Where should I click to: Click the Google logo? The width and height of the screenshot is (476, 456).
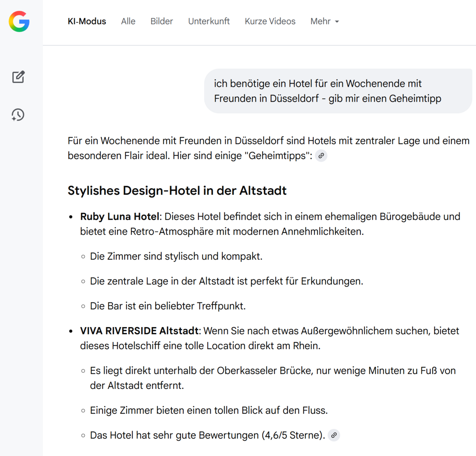pos(19,21)
